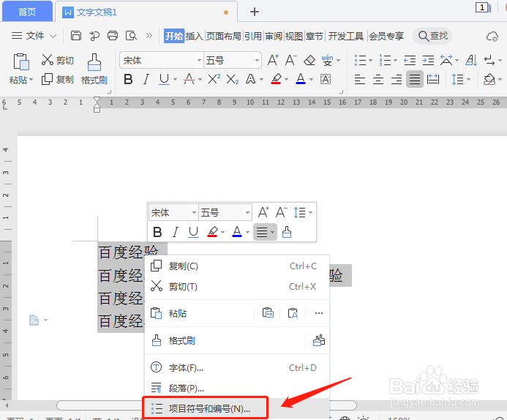Decrease font size with ribbon A- icon
This screenshot has height=420, width=507.
point(290,60)
